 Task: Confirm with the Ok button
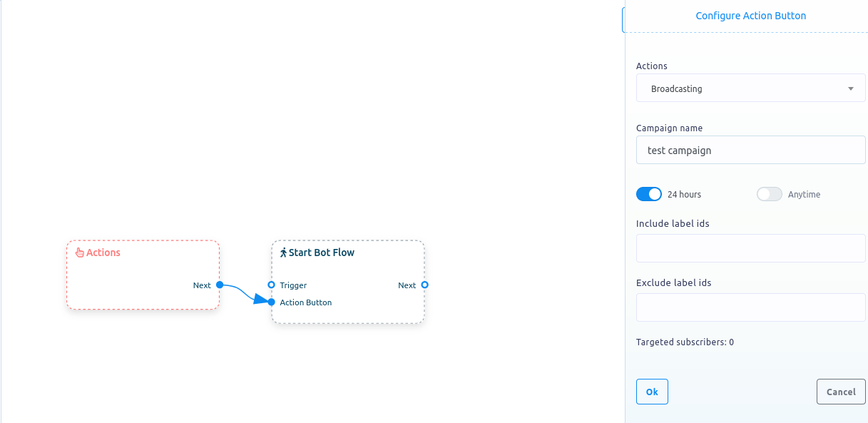pyautogui.click(x=652, y=392)
